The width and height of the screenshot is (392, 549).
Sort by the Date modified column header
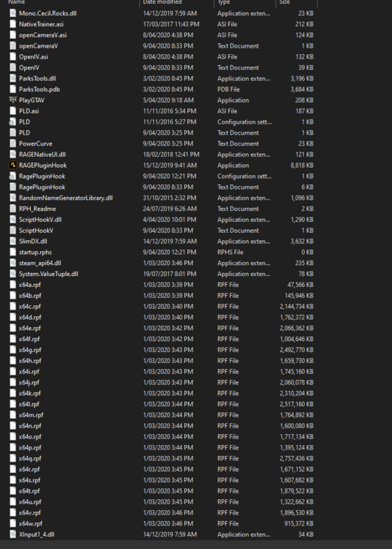pos(162,2)
